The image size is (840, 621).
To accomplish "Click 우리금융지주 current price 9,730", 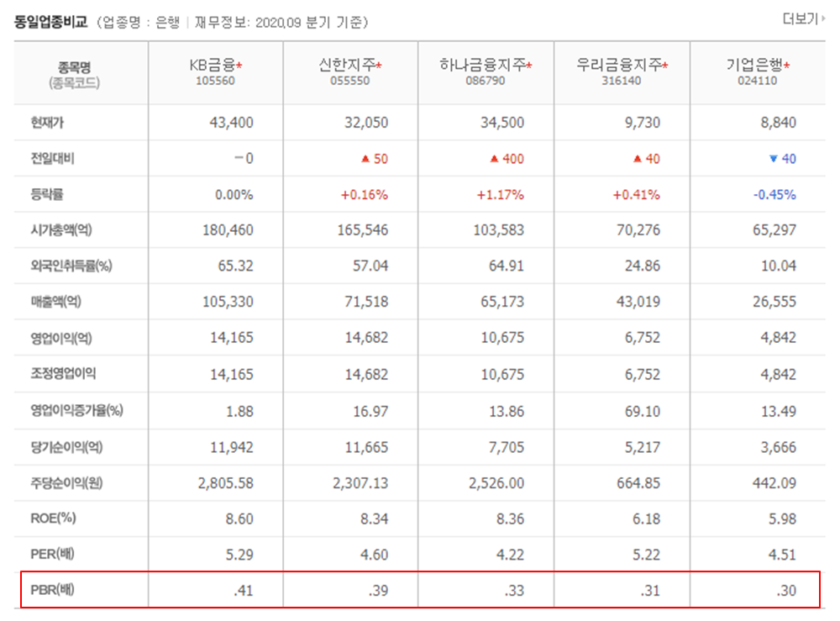I will 643,123.
